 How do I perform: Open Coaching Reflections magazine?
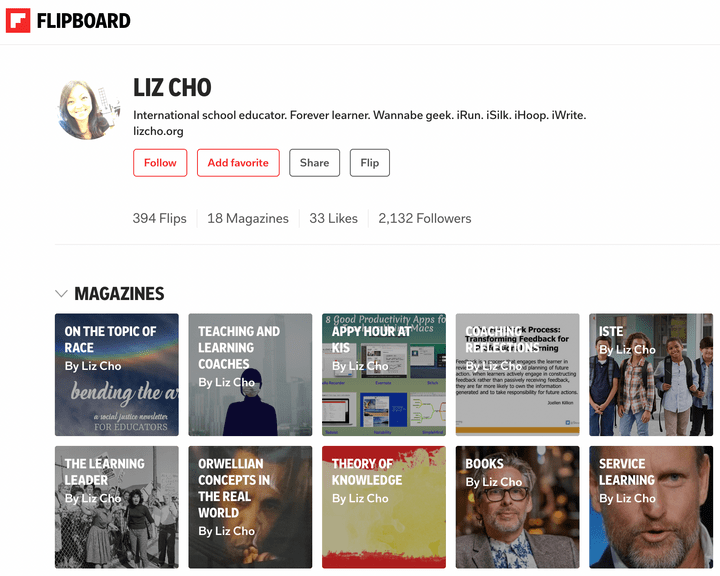(518, 375)
